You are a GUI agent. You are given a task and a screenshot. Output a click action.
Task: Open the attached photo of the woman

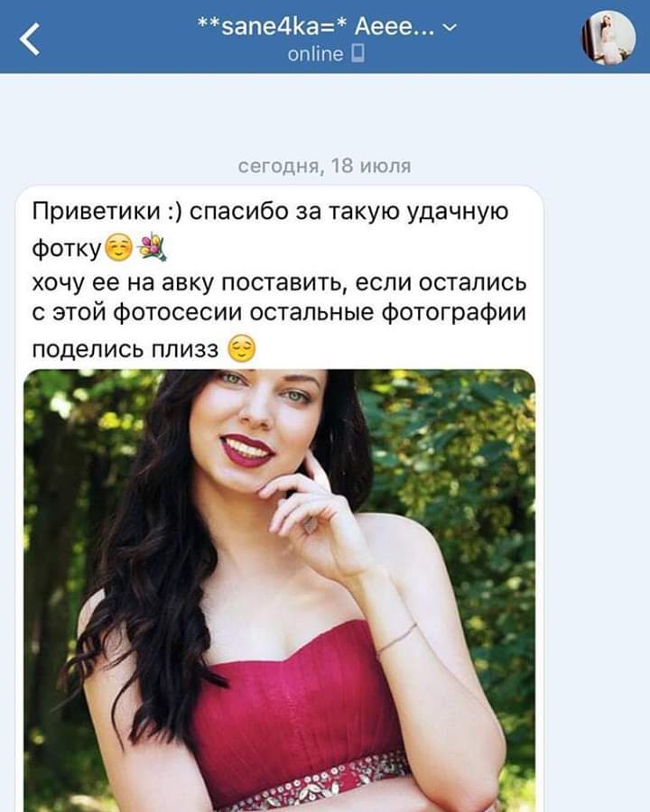279,590
